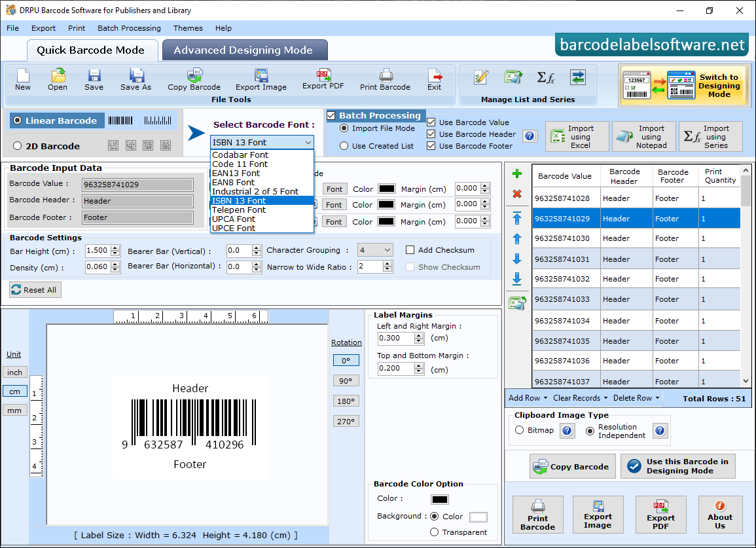Uncheck Use Barcode Value checkbox
Viewport: 756px width, 548px height.
tap(431, 122)
